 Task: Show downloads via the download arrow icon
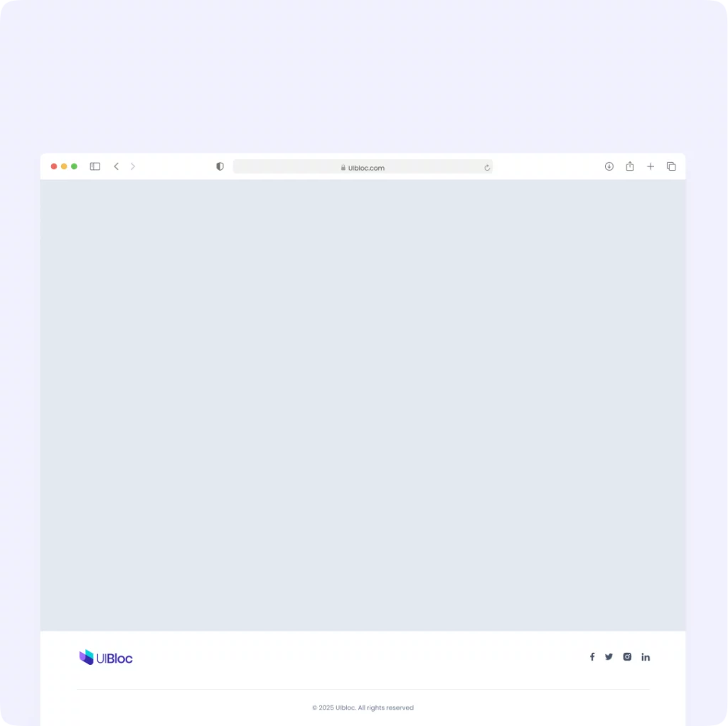pyautogui.click(x=609, y=166)
